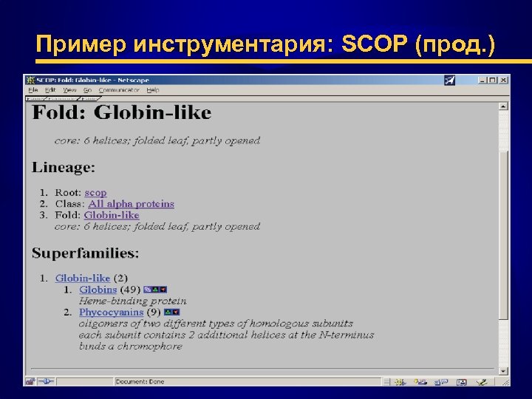The image size is (532, 399).
Task: Open the Phycocyanins family link
Action: (112, 312)
